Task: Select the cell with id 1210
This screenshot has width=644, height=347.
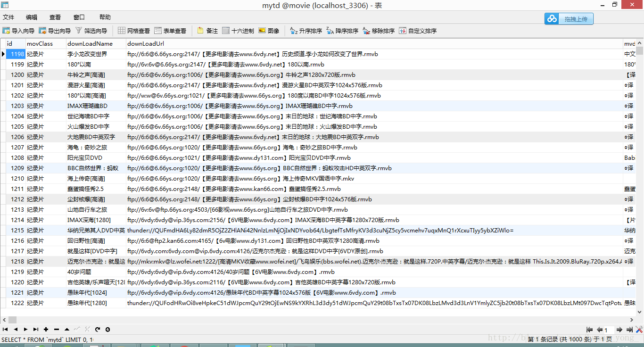Action: (16, 178)
